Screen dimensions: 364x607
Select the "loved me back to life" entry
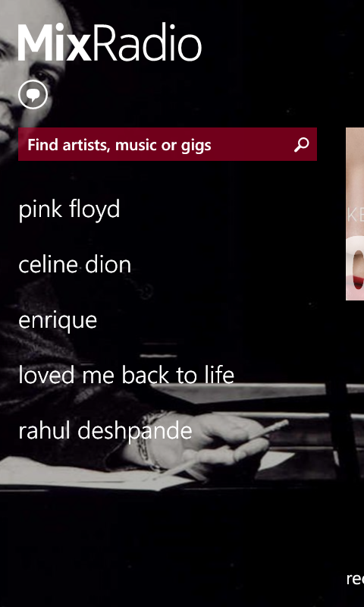(126, 375)
